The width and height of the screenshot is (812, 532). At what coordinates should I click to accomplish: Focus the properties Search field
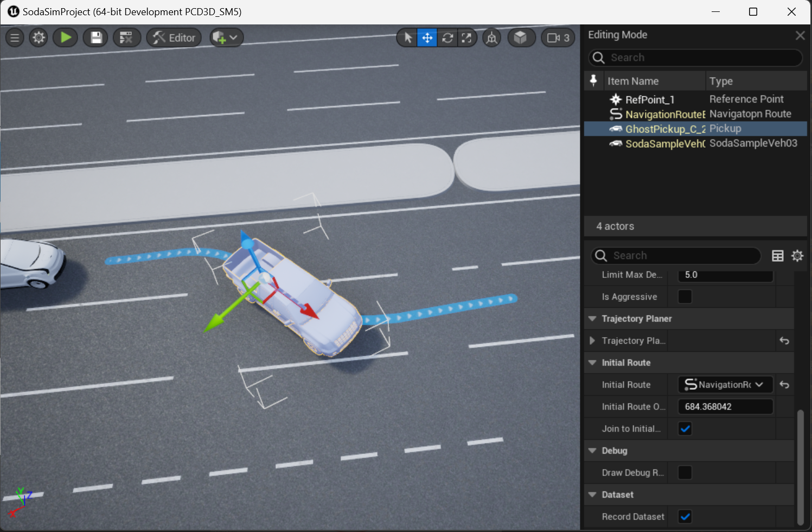(x=676, y=256)
